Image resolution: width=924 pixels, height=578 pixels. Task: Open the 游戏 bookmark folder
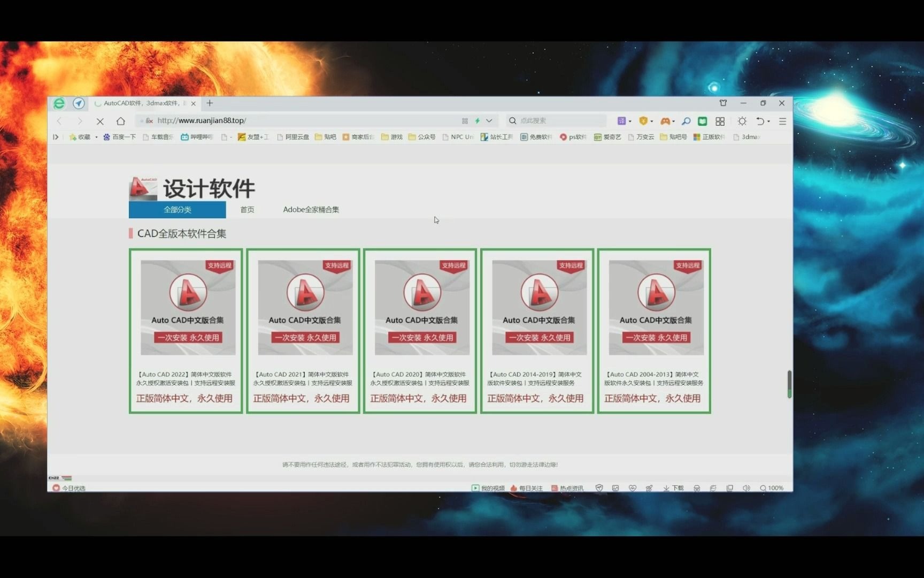click(392, 137)
